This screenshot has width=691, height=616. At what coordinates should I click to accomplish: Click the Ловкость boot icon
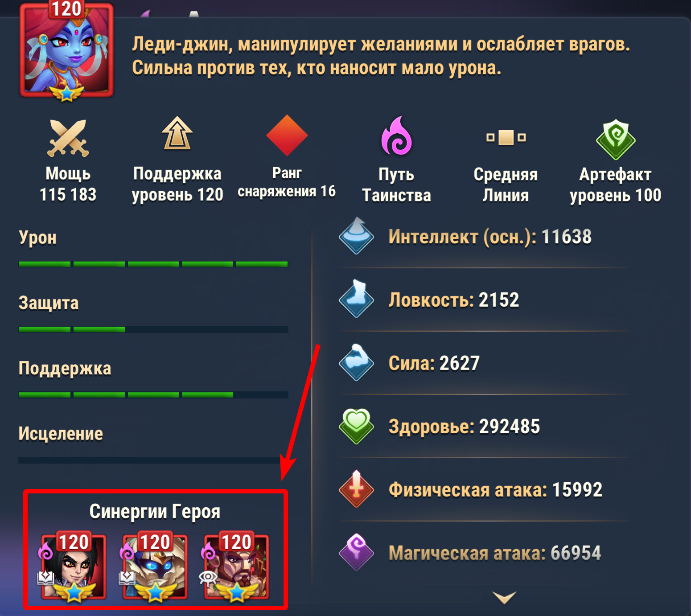(356, 299)
